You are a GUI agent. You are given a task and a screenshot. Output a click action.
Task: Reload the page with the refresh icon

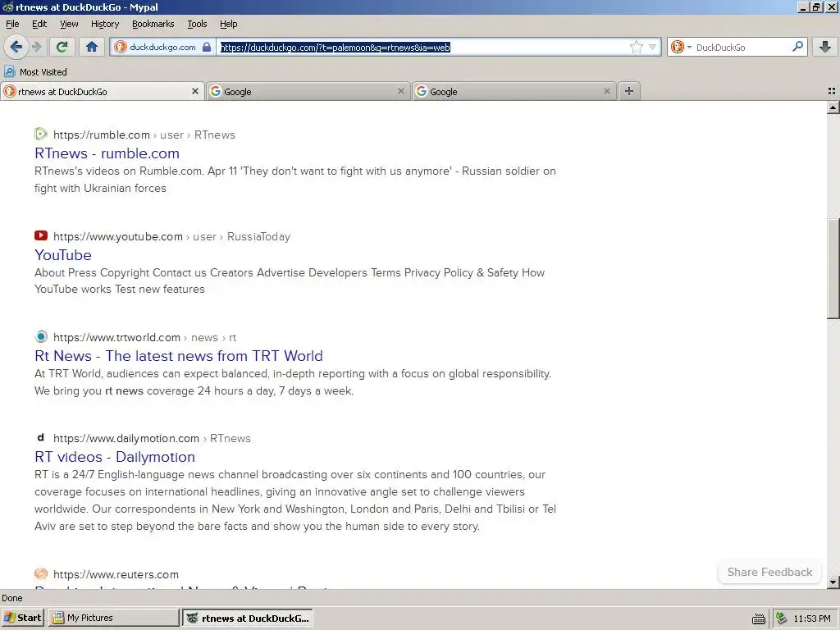[x=62, y=47]
